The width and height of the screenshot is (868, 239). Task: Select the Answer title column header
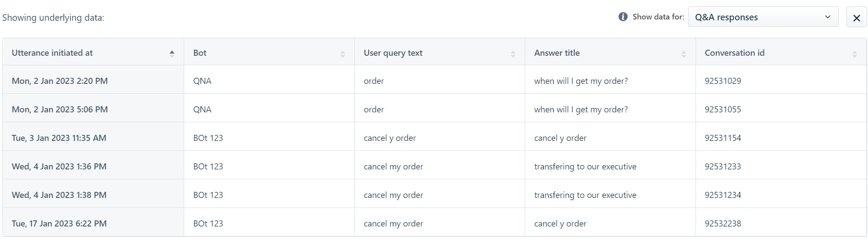point(610,53)
